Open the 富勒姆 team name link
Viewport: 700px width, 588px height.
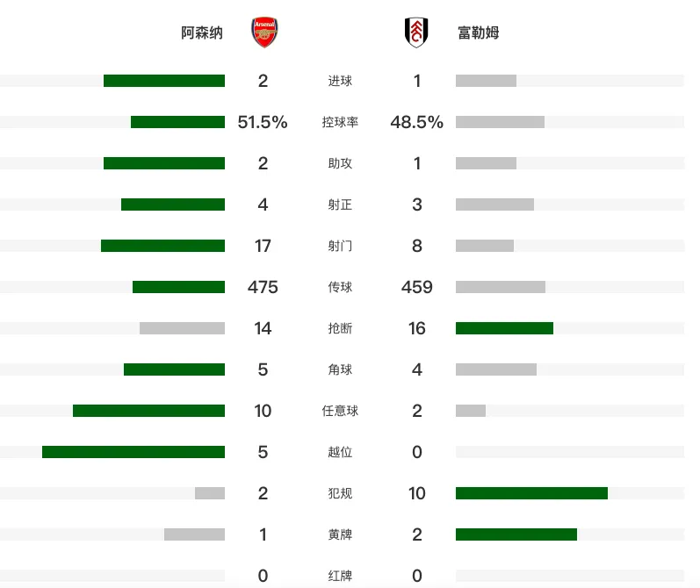click(x=479, y=32)
